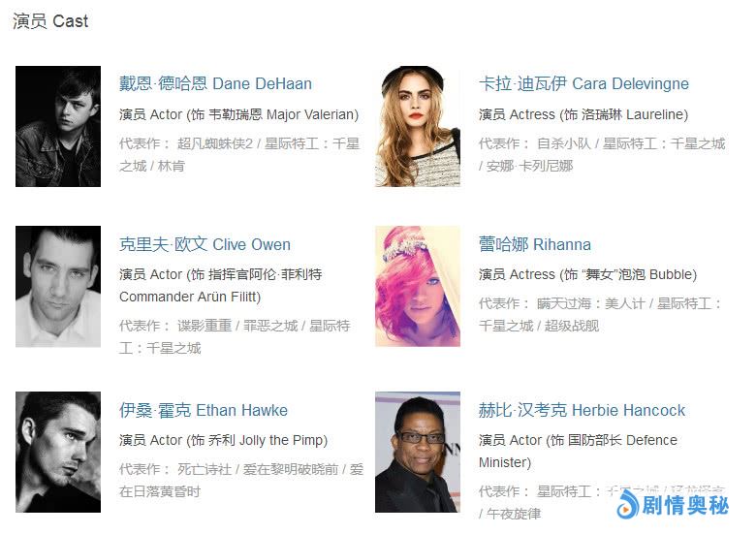
Task: Open the 午夜旋律 film title
Action: pyautogui.click(x=514, y=515)
